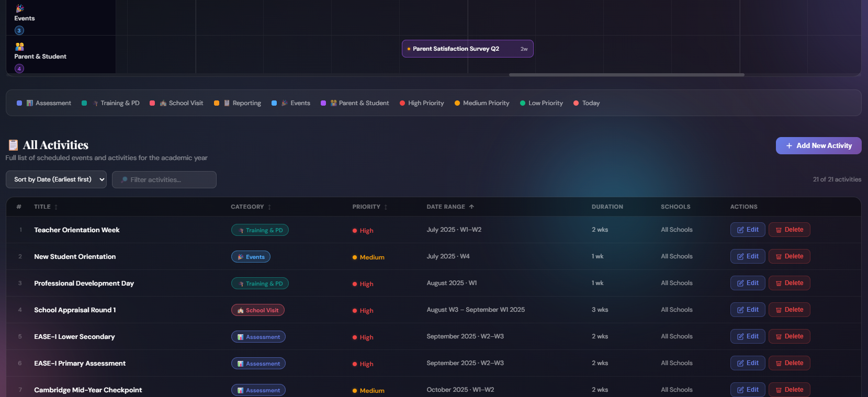868x397 pixels.
Task: Click Assessment tag on EASE-I Primary Assessment row
Action: tap(258, 364)
